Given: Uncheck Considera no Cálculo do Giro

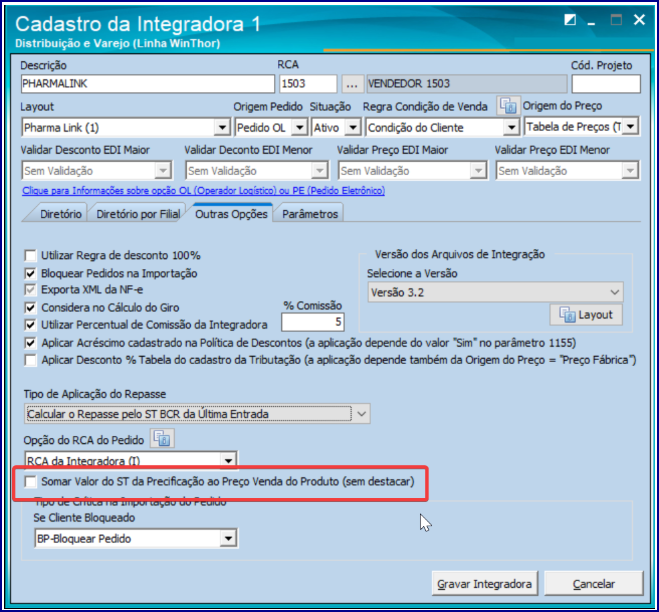Looking at the screenshot, I should (30, 308).
